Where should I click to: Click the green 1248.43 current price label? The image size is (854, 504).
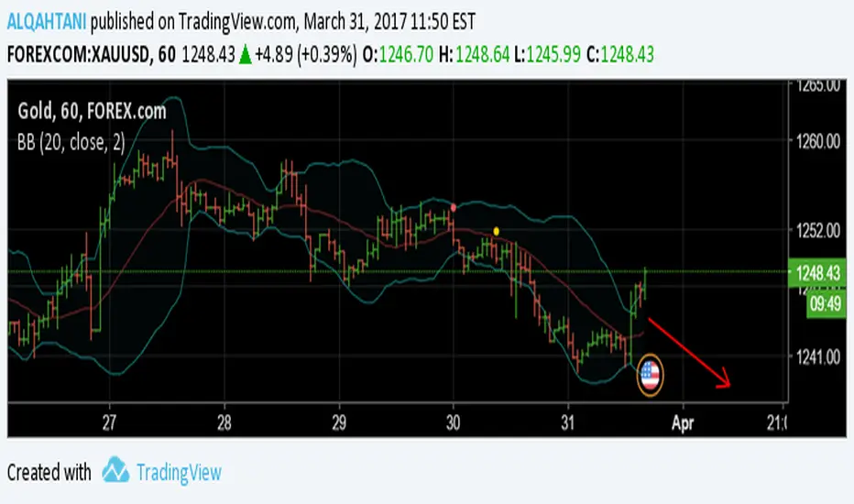click(x=817, y=272)
